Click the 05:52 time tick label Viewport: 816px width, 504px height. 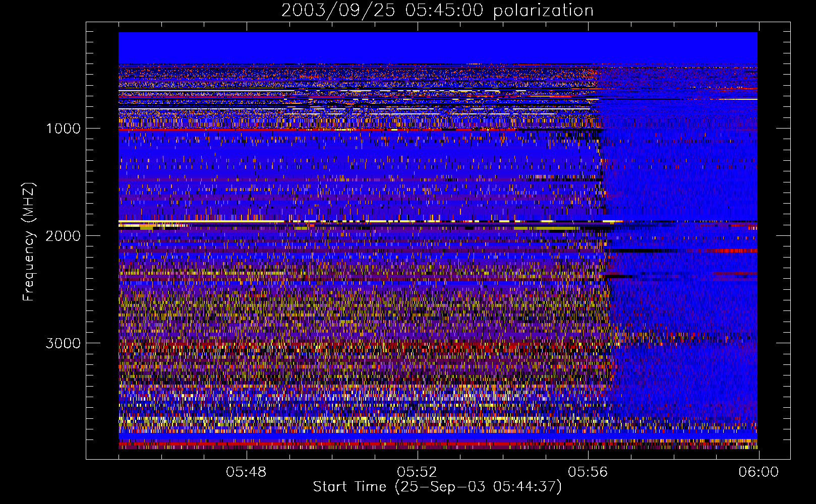coord(417,472)
